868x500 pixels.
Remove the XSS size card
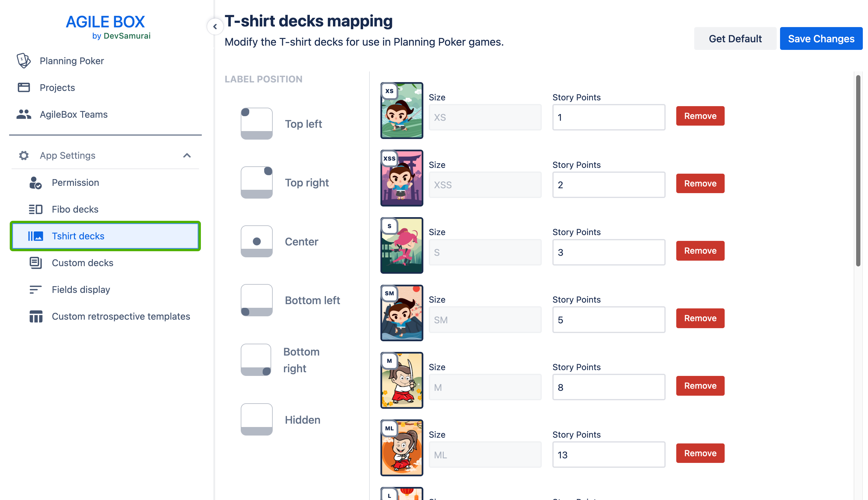700,183
